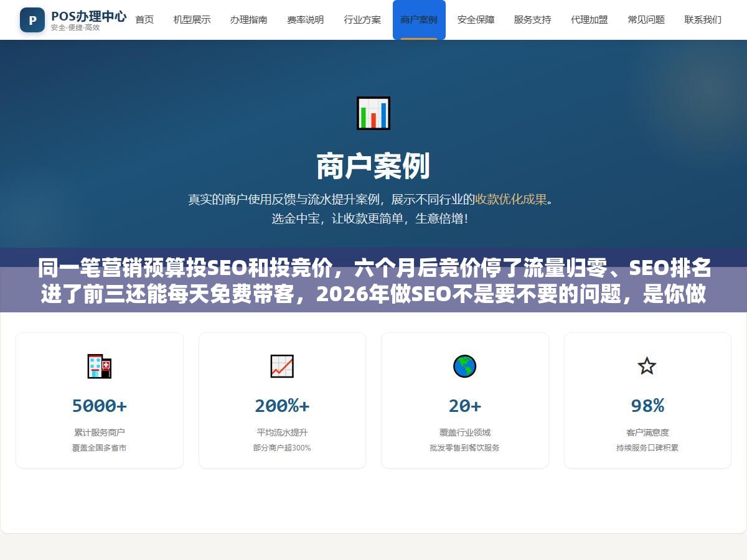
Task: Click the 覆盖全国多省市 caption
Action: (x=100, y=448)
